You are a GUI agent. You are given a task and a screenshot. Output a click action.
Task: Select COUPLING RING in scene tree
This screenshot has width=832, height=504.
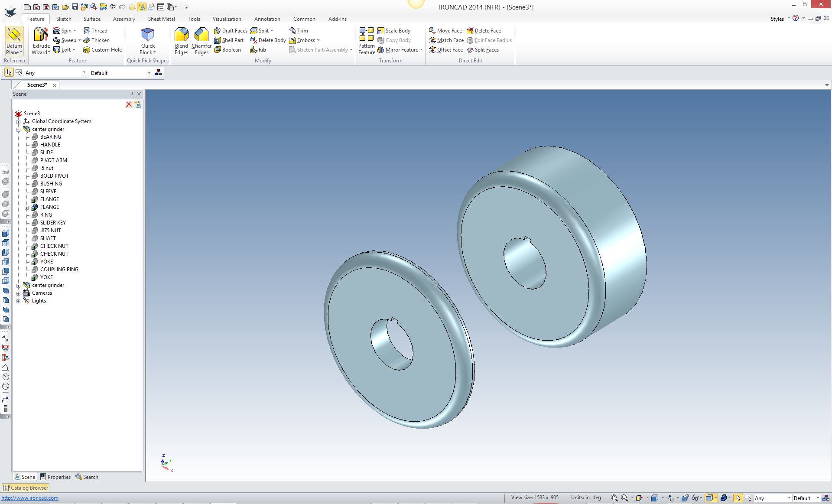pos(59,270)
